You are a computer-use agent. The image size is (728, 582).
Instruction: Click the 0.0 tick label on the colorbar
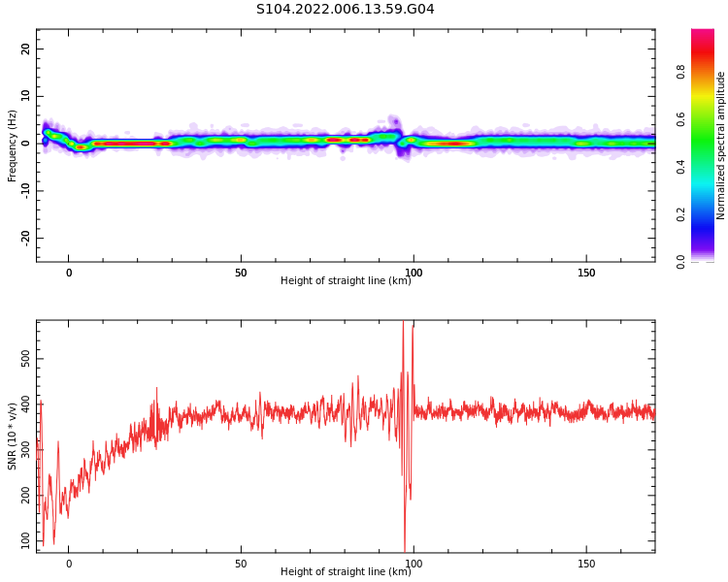pos(680,262)
